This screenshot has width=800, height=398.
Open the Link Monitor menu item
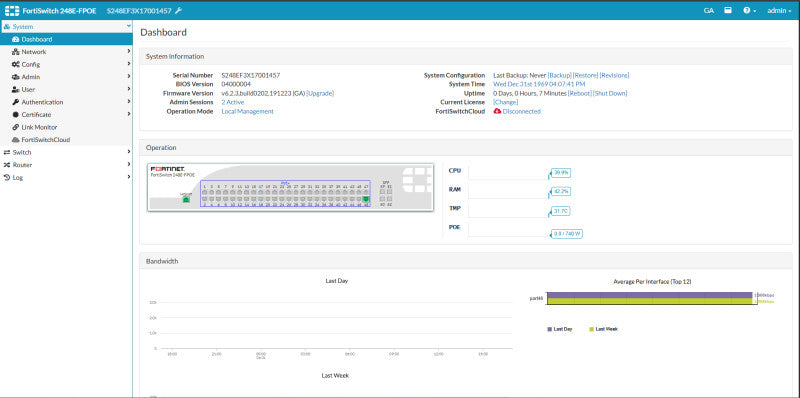66,127
